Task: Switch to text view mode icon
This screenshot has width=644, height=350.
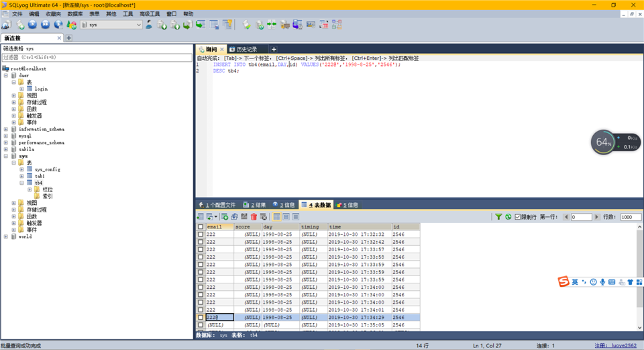Action: [296, 217]
